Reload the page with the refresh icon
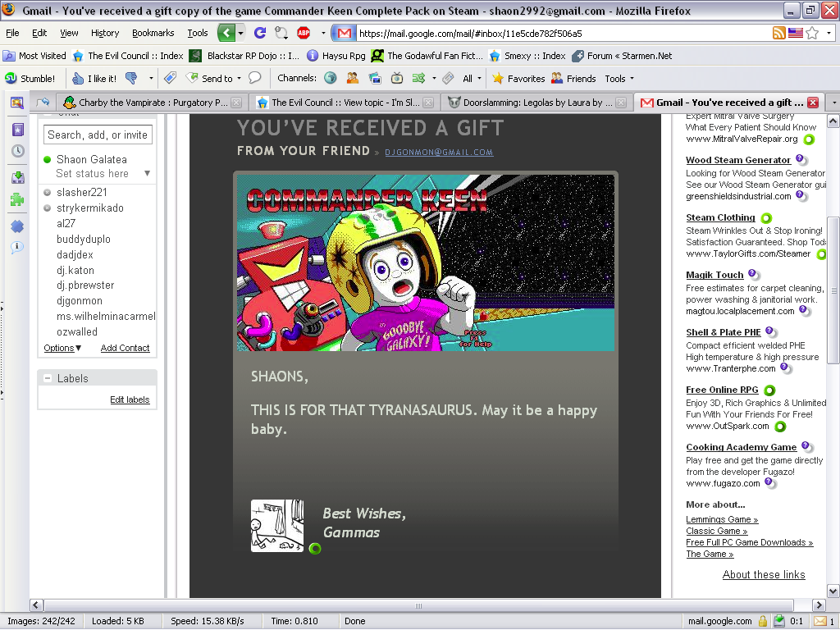This screenshot has height=630, width=840. [x=260, y=33]
